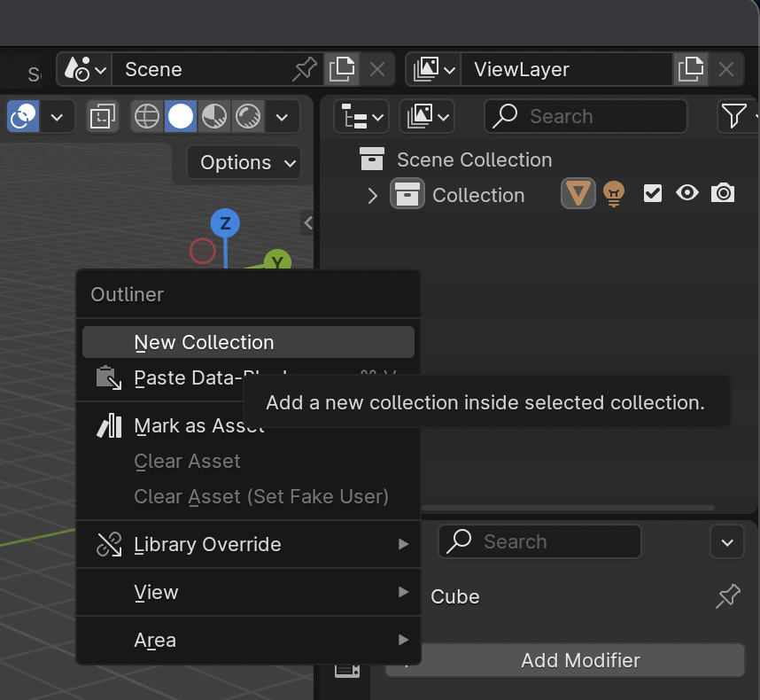Toggle the viewport sidebar arrow
The image size is (760, 700).
point(307,223)
